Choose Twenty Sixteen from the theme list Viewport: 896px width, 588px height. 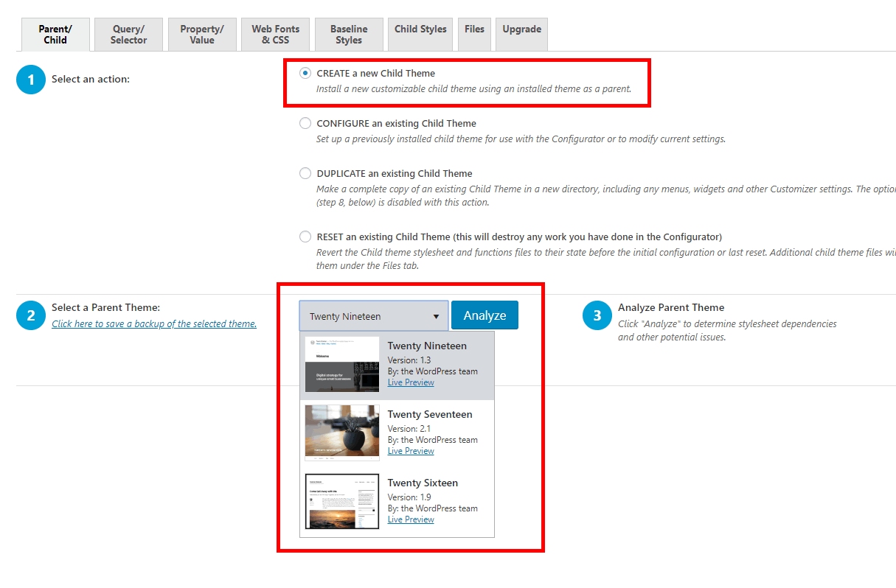click(423, 483)
